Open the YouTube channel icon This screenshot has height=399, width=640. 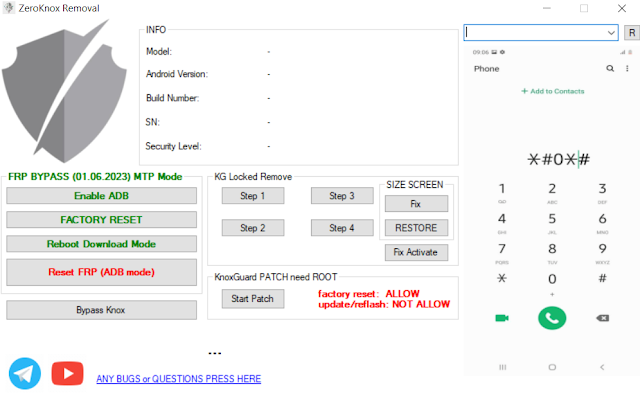click(x=67, y=373)
